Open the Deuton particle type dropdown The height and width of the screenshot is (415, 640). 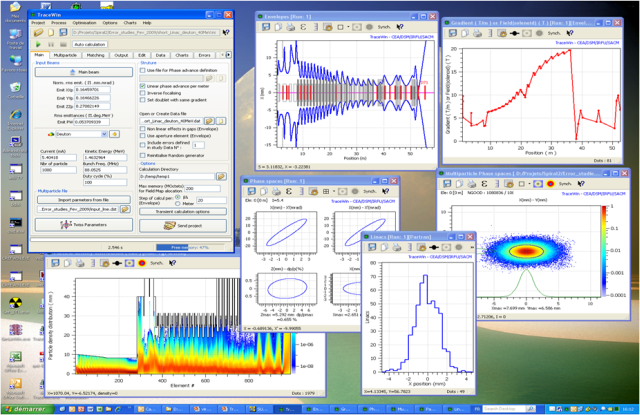pos(104,134)
